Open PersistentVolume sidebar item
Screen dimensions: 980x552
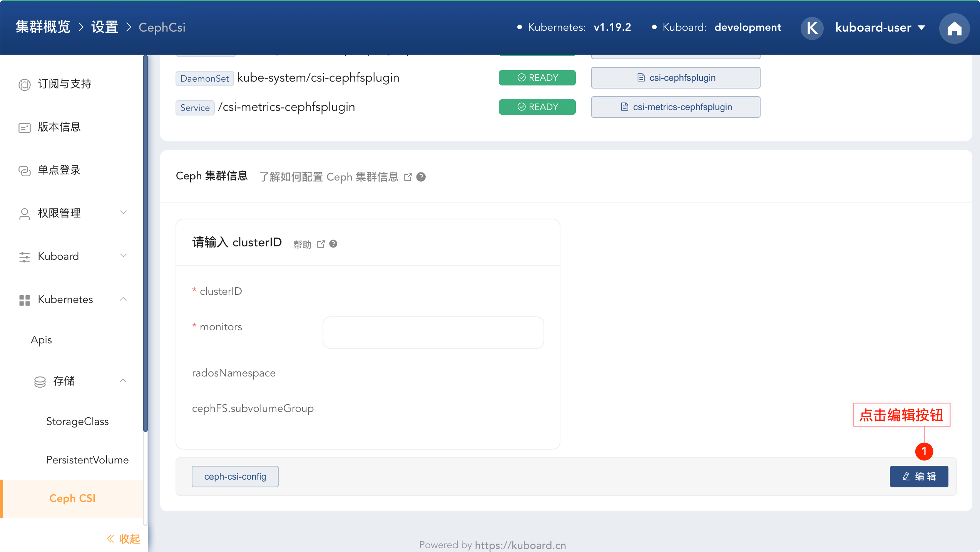pyautogui.click(x=87, y=460)
